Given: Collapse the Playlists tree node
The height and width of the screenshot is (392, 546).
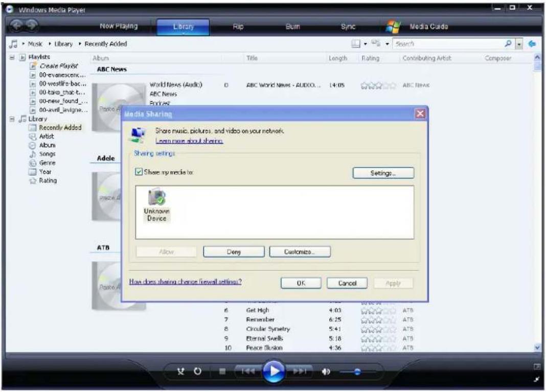Looking at the screenshot, I should pos(12,57).
